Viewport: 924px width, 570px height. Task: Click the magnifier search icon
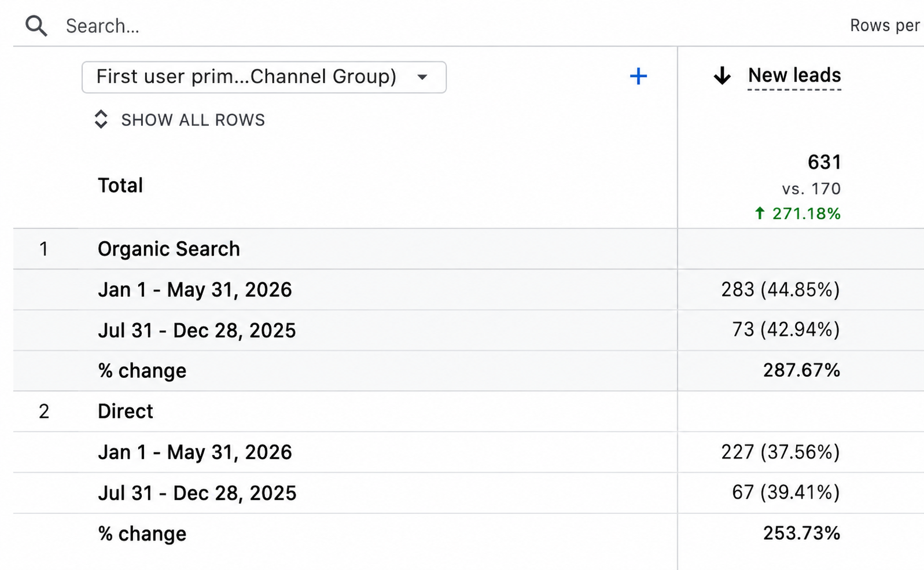click(36, 26)
